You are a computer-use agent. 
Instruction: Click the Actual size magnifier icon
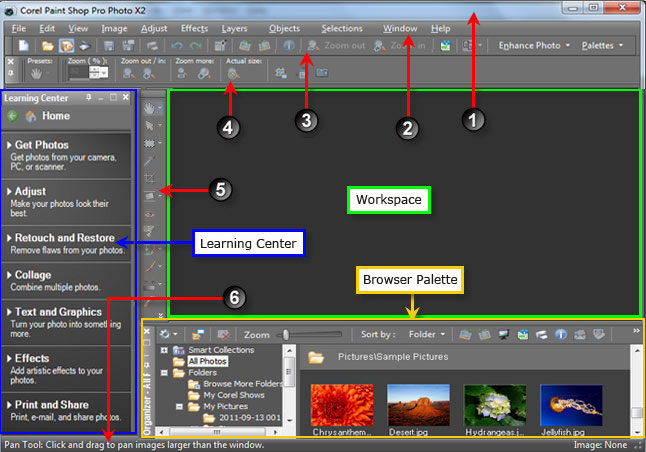click(233, 74)
